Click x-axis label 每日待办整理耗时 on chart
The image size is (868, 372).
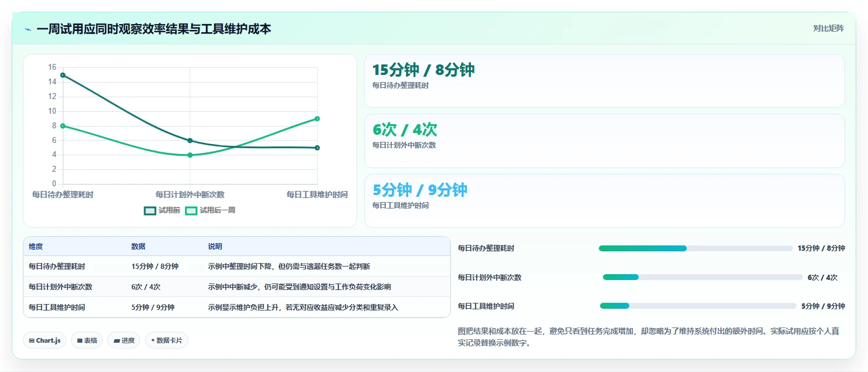pyautogui.click(x=63, y=194)
